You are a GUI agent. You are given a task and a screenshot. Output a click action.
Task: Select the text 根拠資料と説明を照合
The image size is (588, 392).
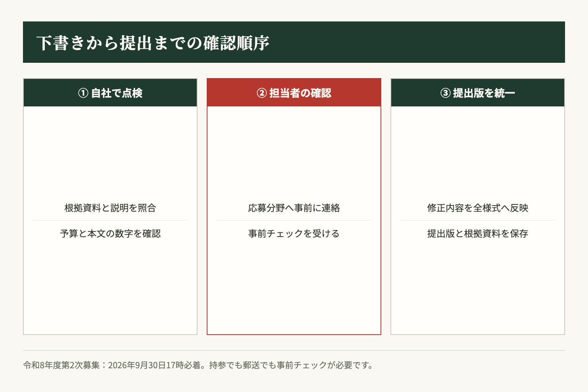pos(110,208)
